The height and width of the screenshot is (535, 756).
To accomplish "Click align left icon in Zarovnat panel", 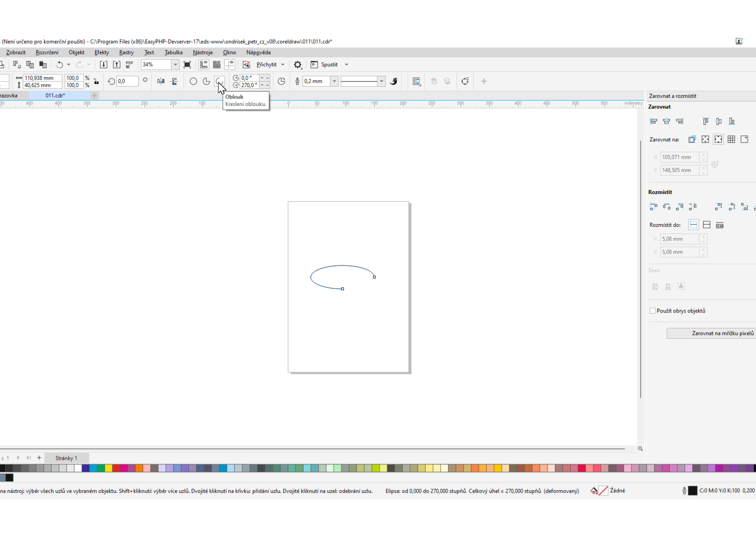I will [x=654, y=121].
